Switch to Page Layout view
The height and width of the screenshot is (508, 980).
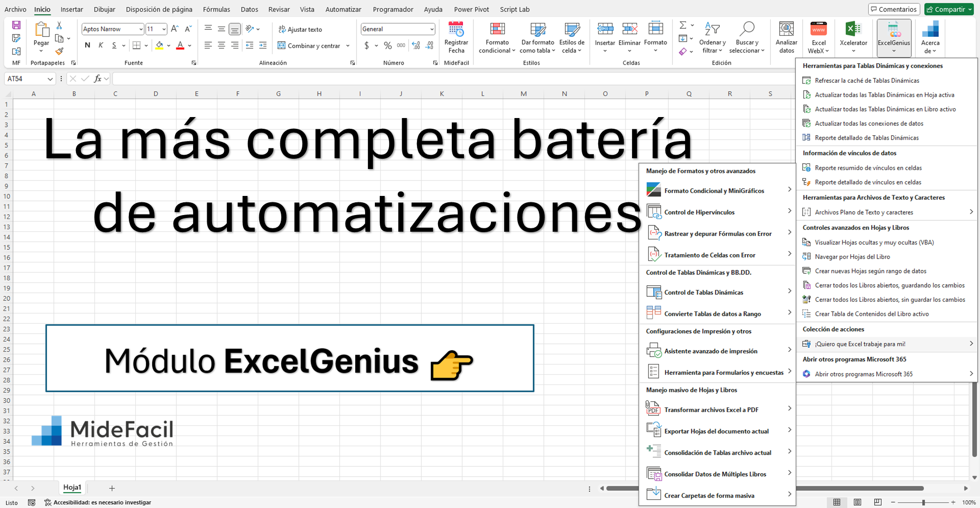point(857,502)
